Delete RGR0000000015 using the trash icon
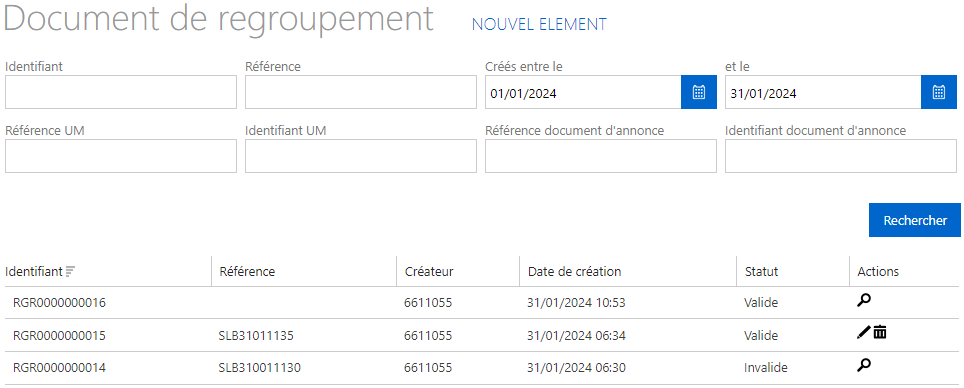The width and height of the screenshot is (964, 388). click(x=880, y=333)
